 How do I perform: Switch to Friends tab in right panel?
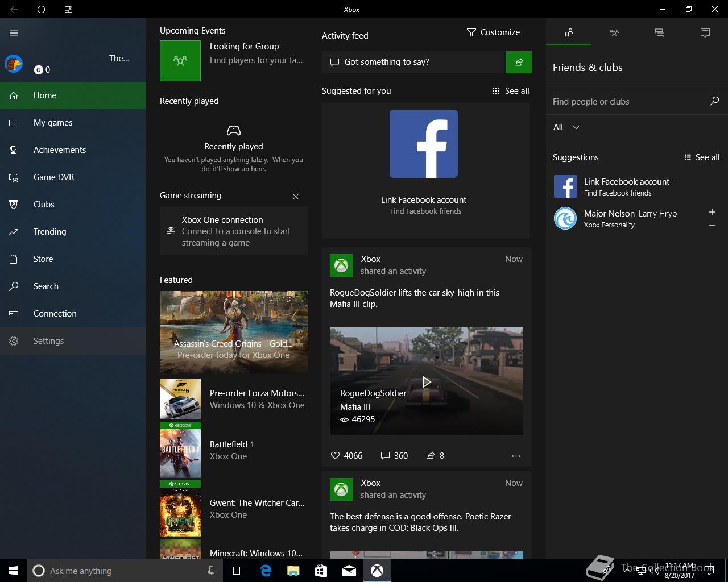pyautogui.click(x=569, y=33)
